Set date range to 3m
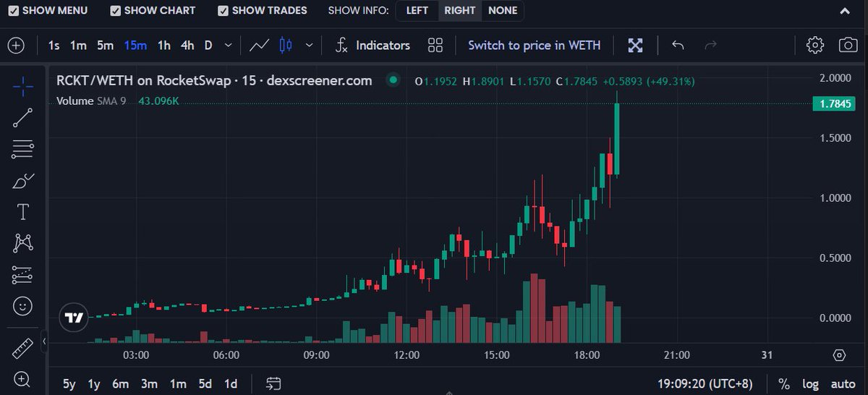868x395 pixels. coord(149,384)
